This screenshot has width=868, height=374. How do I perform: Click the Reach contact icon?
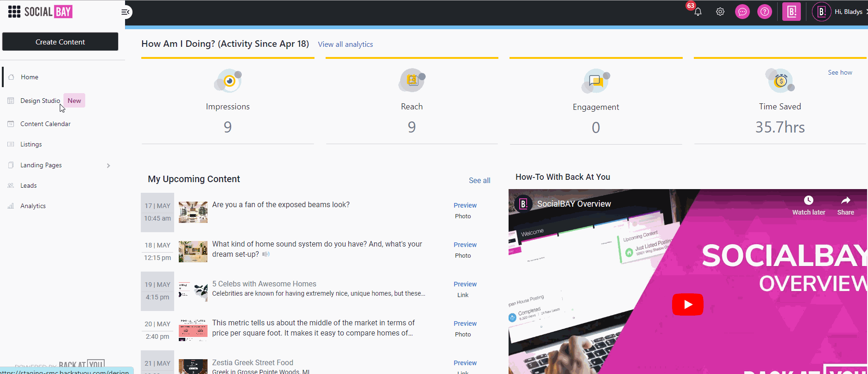(412, 81)
